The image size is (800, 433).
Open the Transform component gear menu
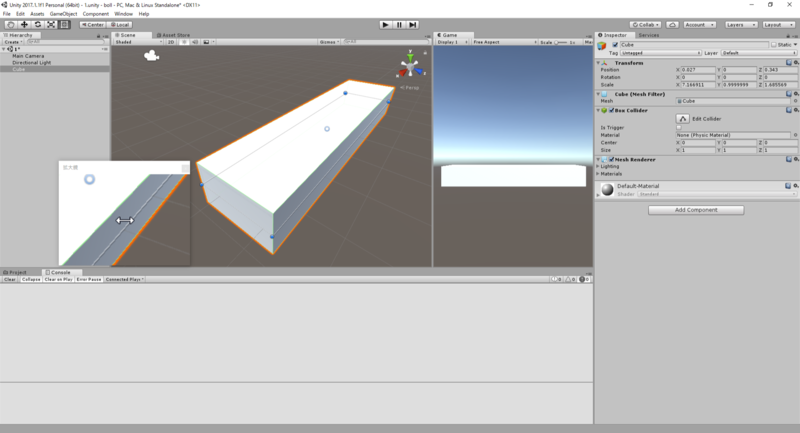[x=796, y=63]
